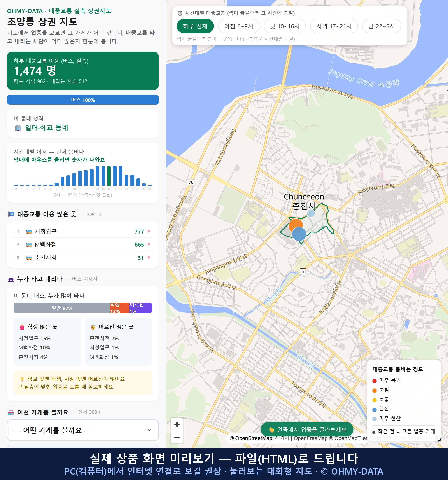
Task: Click the bus icon in M백화점 row
Action: tap(29, 245)
